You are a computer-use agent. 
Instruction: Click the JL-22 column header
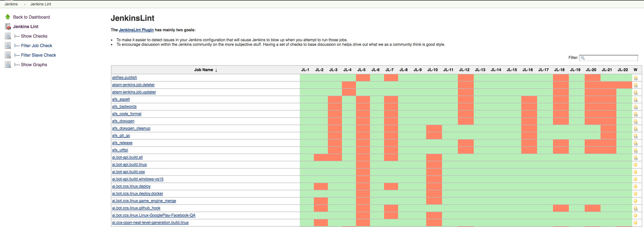point(623,70)
